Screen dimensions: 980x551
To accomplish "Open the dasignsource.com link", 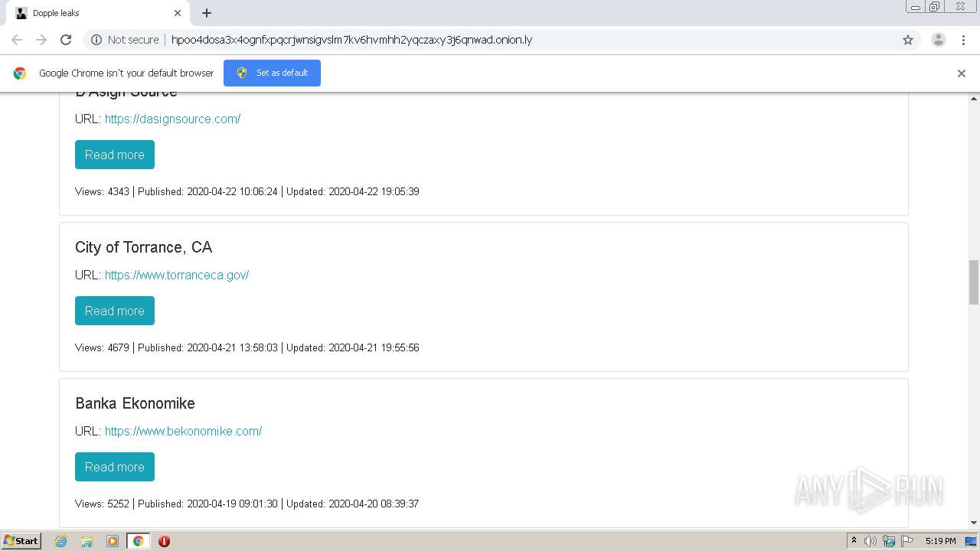I will pyautogui.click(x=172, y=119).
